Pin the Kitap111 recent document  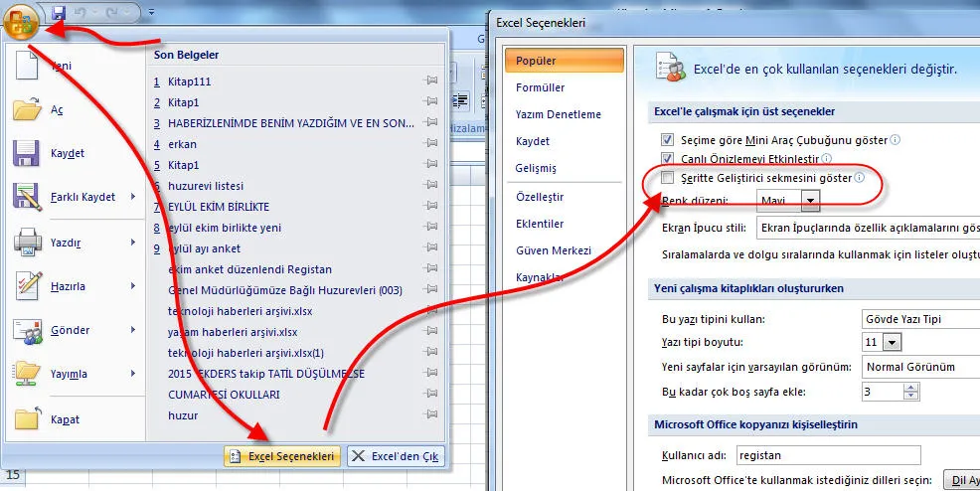click(430, 81)
